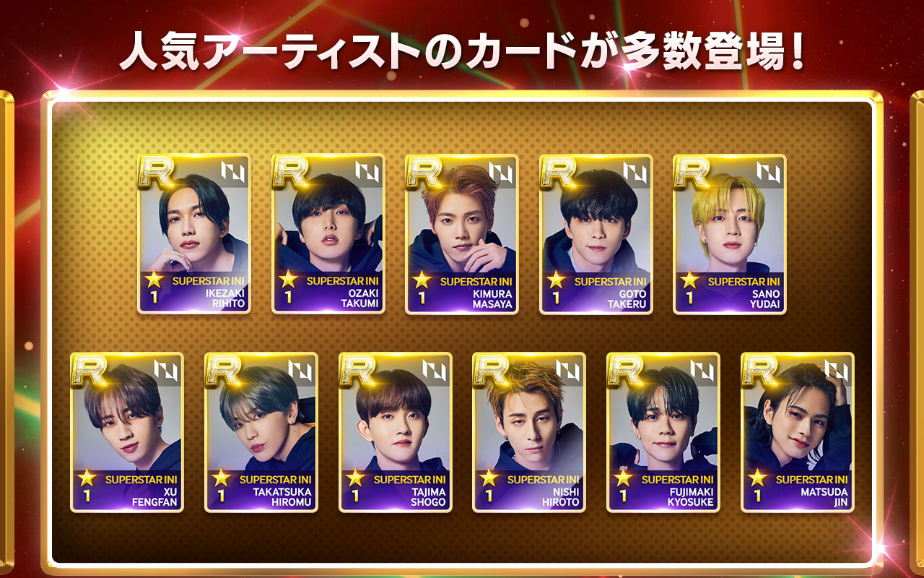Tap the SANO YUDAI card

tap(730, 234)
